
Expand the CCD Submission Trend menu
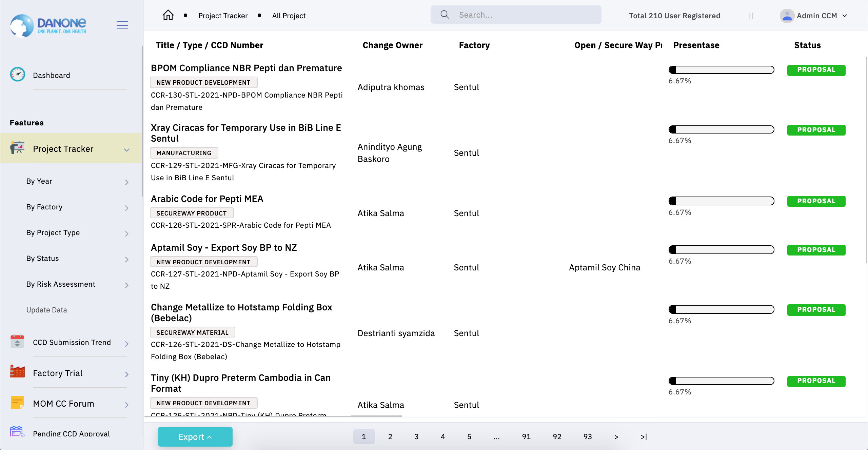pyautogui.click(x=127, y=344)
